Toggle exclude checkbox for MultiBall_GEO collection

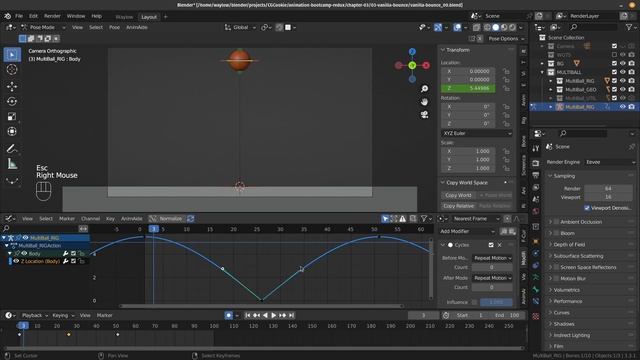pyautogui.click(x=614, y=89)
